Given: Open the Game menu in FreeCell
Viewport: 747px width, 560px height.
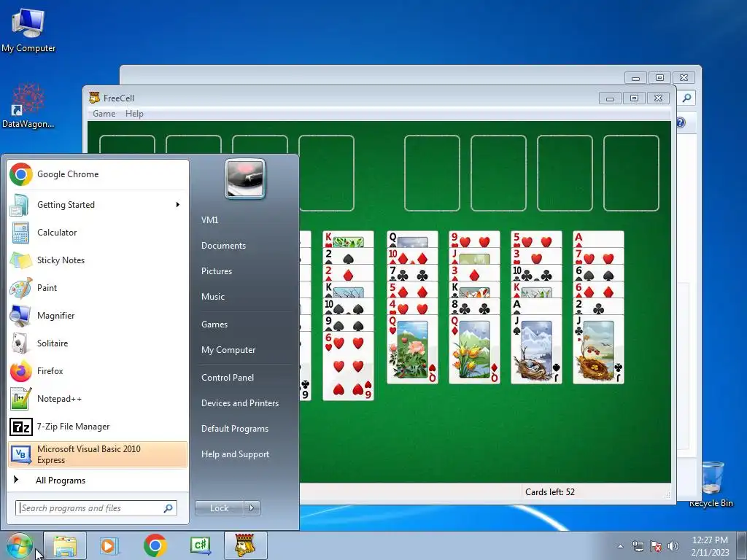Looking at the screenshot, I should point(104,114).
